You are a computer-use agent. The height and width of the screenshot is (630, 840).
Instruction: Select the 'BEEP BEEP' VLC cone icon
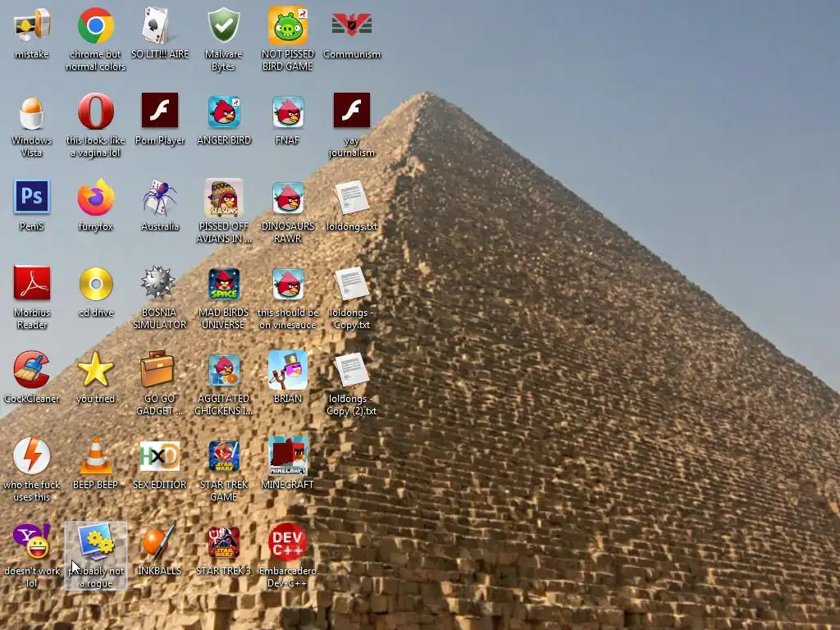coord(95,456)
